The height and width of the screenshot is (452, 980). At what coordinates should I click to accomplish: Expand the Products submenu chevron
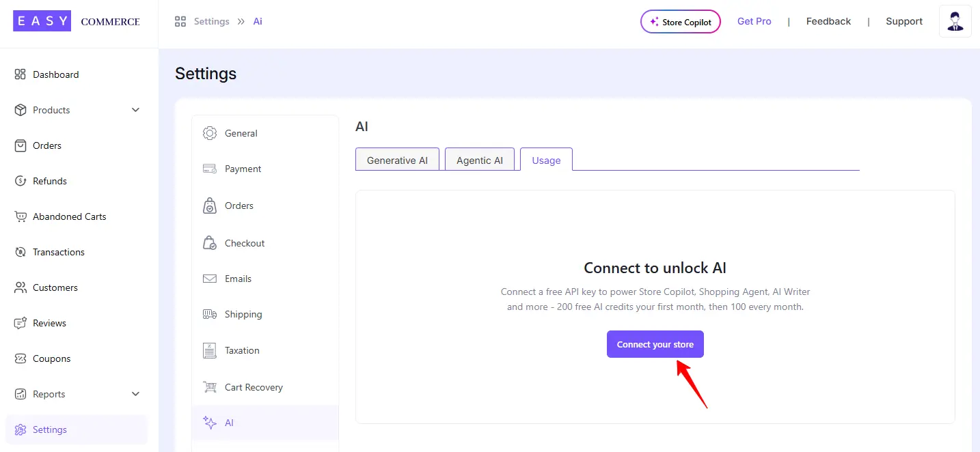point(135,110)
